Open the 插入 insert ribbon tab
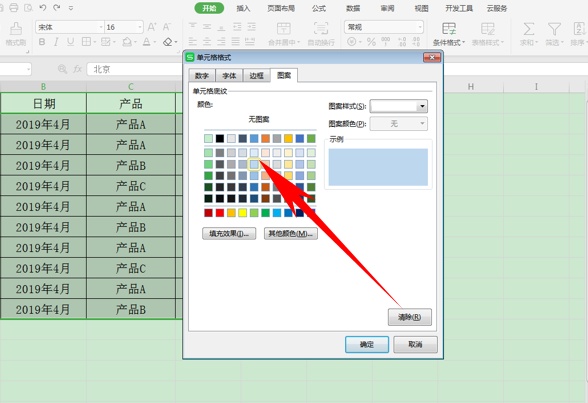588x403 pixels. coord(243,8)
